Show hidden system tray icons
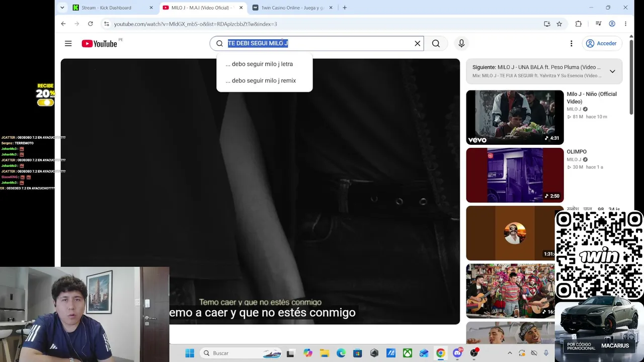This screenshot has height=362, width=644. [x=509, y=353]
